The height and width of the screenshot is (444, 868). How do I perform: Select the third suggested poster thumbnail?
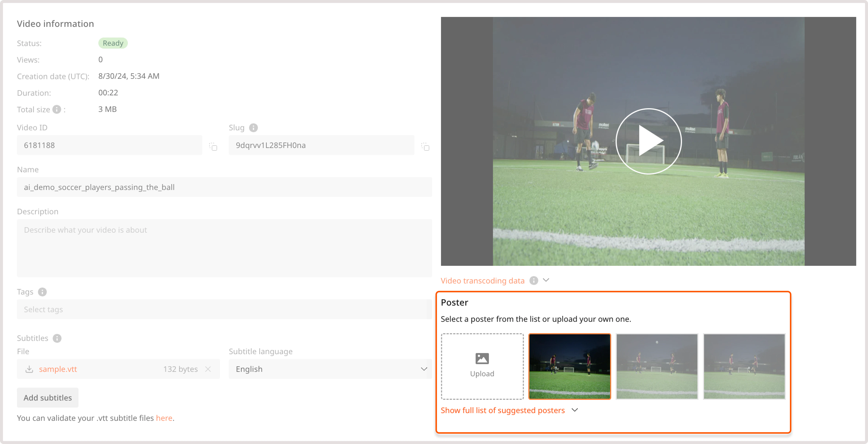(x=744, y=366)
